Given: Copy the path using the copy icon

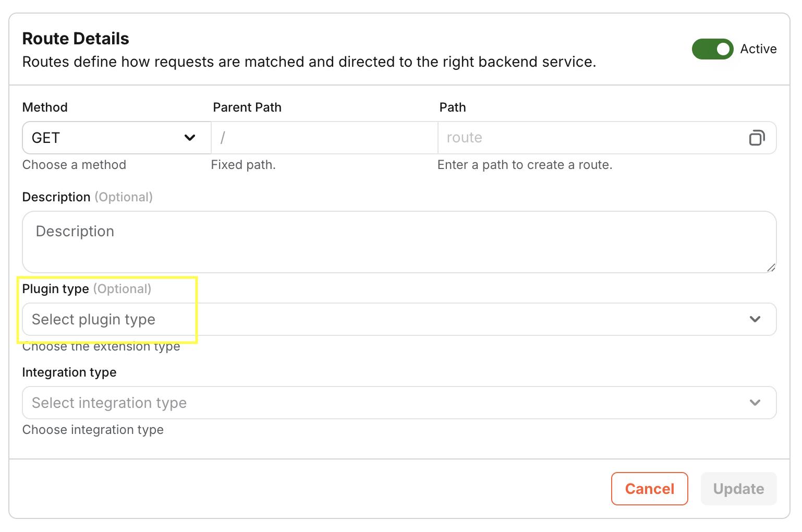Looking at the screenshot, I should tap(757, 138).
